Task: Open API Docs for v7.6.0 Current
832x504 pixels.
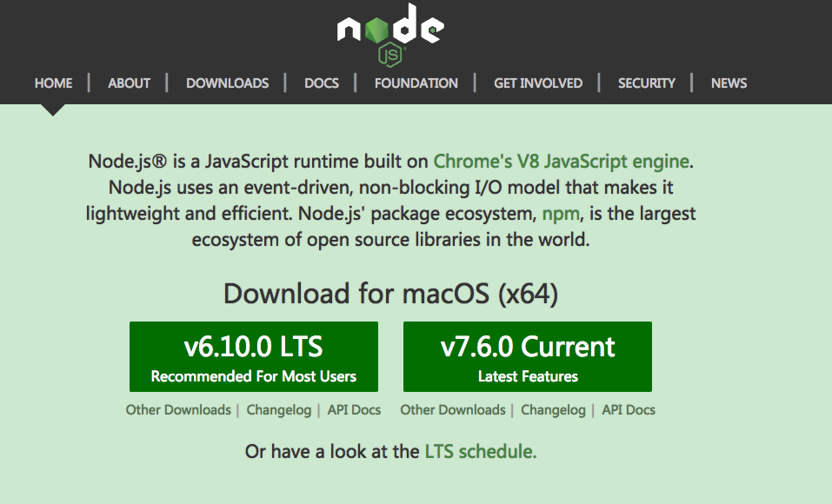Action: coord(629,410)
